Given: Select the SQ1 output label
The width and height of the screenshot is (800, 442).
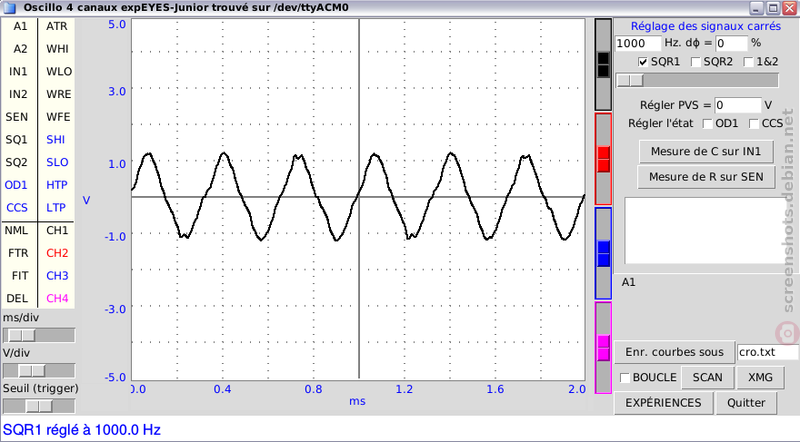Looking at the screenshot, I should tap(16, 140).
